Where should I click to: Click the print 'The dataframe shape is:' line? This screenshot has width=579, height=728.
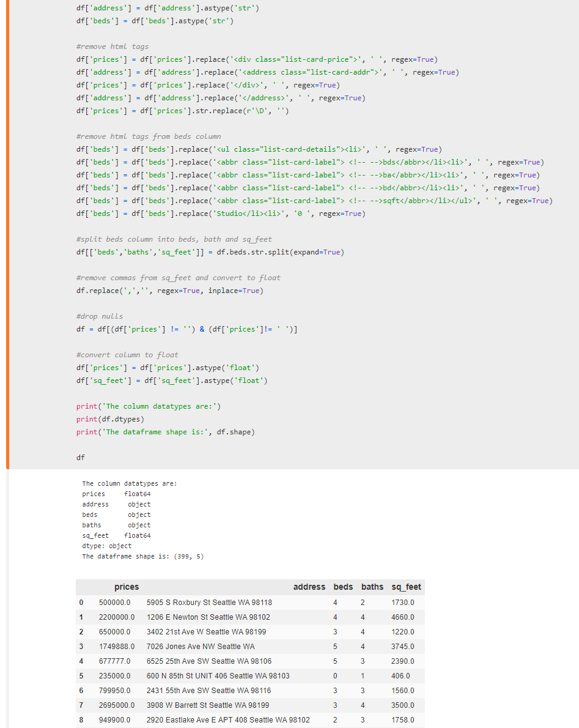point(166,433)
